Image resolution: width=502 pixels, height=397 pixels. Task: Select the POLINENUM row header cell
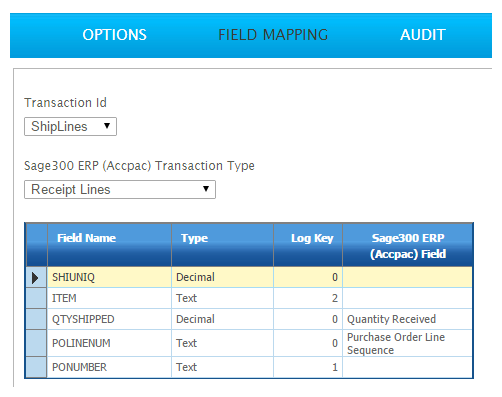(x=36, y=343)
